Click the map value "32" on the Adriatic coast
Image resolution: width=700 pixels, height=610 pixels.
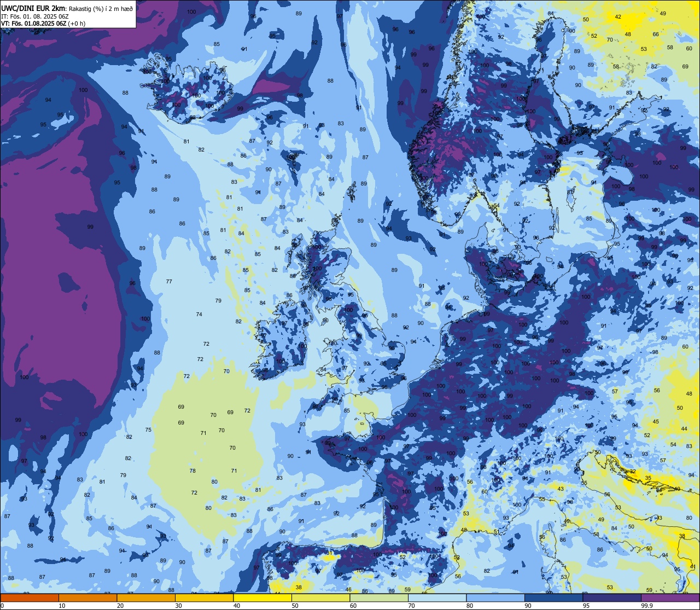[633, 472]
